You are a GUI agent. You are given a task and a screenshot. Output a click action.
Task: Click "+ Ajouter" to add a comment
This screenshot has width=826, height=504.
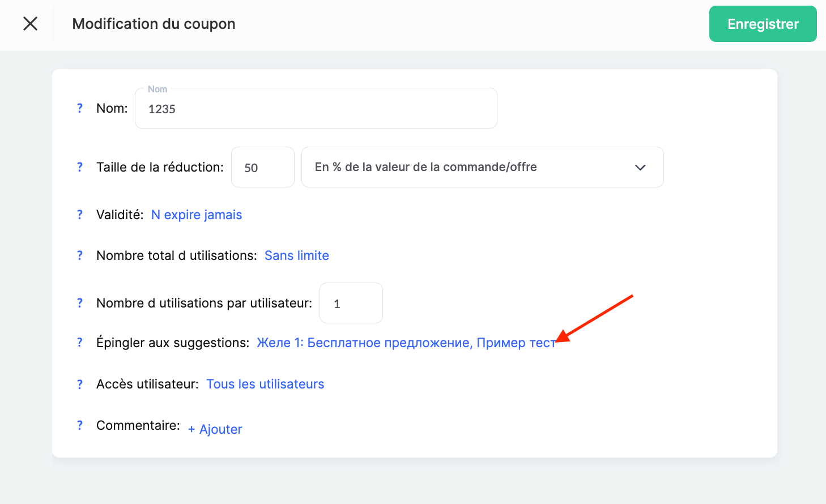click(215, 429)
